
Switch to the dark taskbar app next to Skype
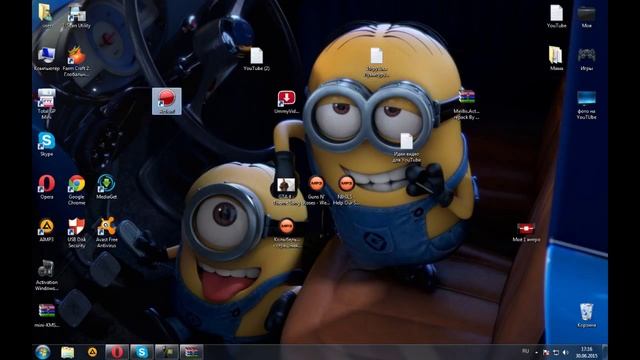[x=167, y=352]
